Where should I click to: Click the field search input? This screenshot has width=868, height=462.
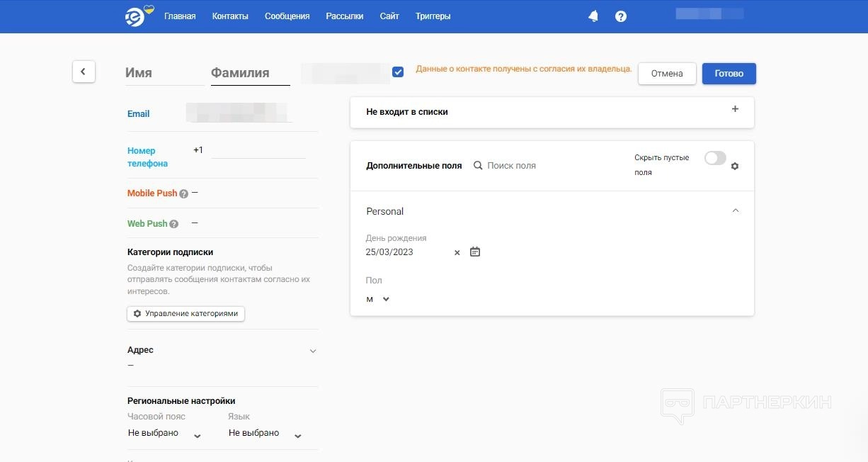538,166
